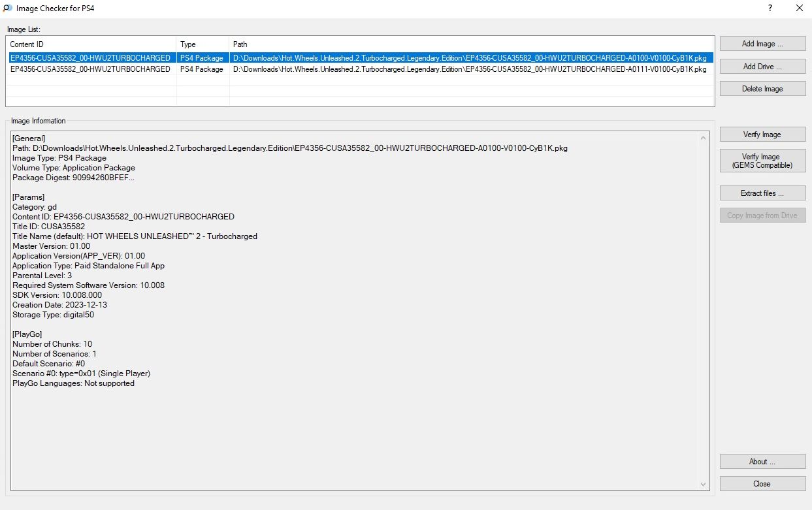This screenshot has width=812, height=510.
Task: Click the second row's PS4 Package type cell
Action: (202, 69)
